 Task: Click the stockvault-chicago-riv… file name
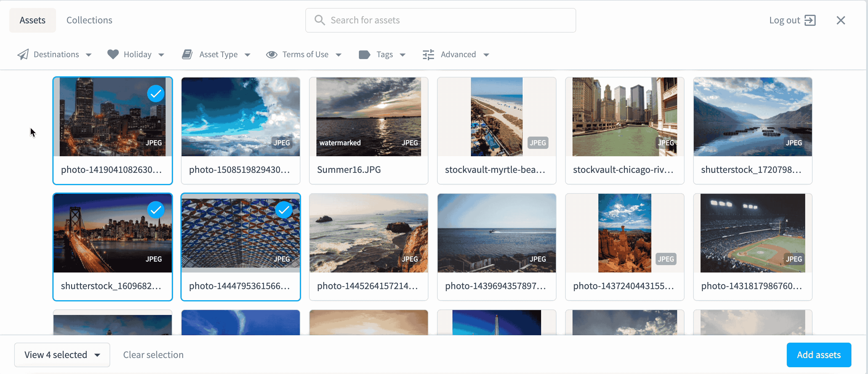coord(623,170)
